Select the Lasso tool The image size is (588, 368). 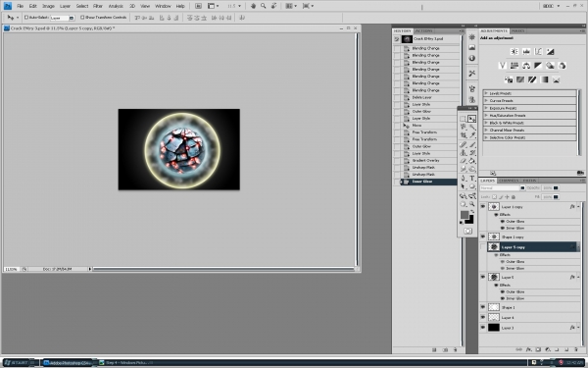coord(464,127)
